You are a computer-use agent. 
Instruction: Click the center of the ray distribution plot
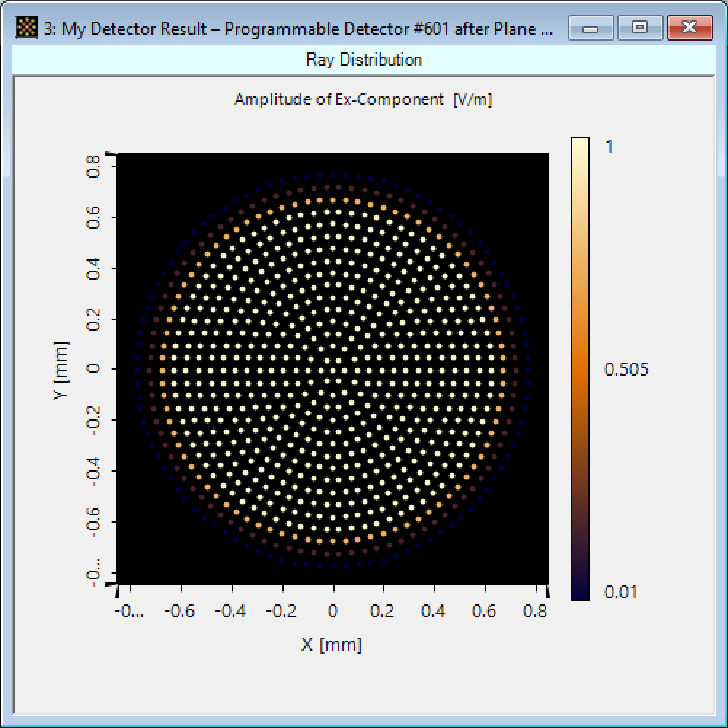point(333,368)
